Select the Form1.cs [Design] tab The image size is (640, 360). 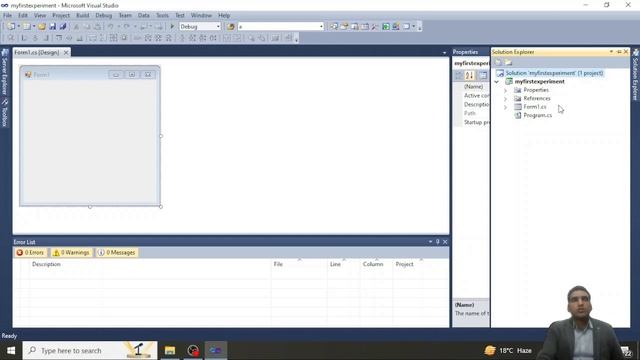click(x=37, y=53)
